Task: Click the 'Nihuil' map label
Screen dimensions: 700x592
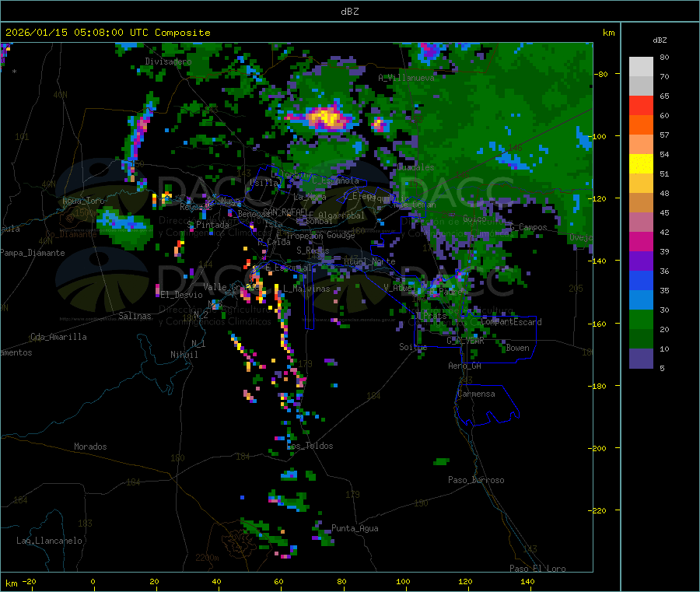Action: 184,355
